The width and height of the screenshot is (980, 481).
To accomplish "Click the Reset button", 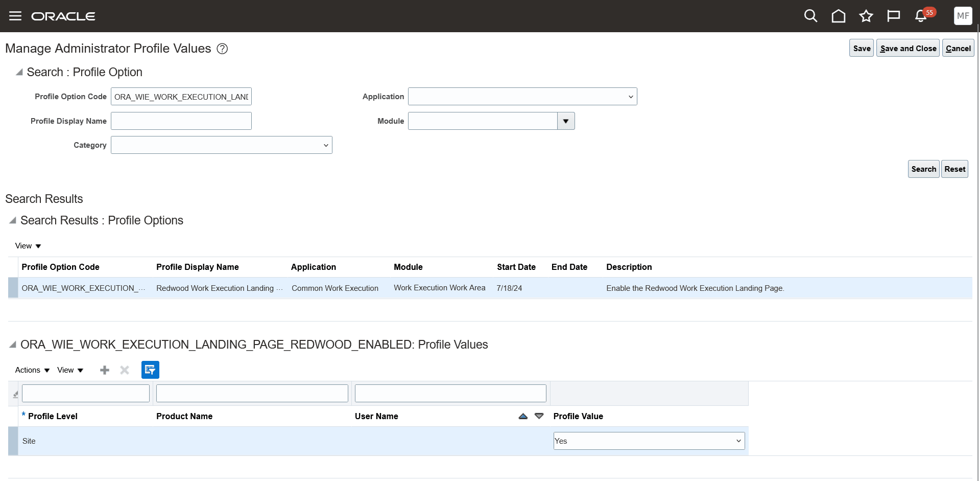I will 954,169.
